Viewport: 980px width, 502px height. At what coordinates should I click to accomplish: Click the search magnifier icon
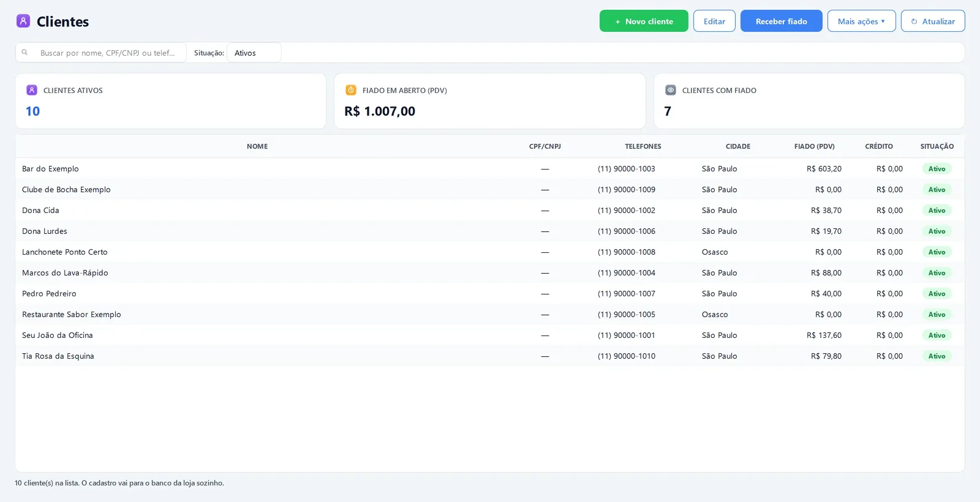(x=24, y=53)
